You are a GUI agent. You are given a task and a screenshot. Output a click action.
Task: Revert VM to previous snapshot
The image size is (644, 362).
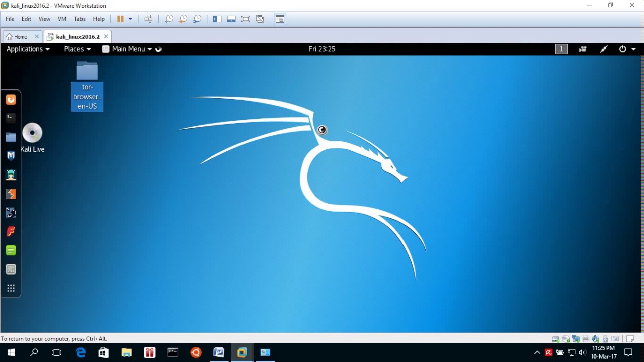pos(183,19)
